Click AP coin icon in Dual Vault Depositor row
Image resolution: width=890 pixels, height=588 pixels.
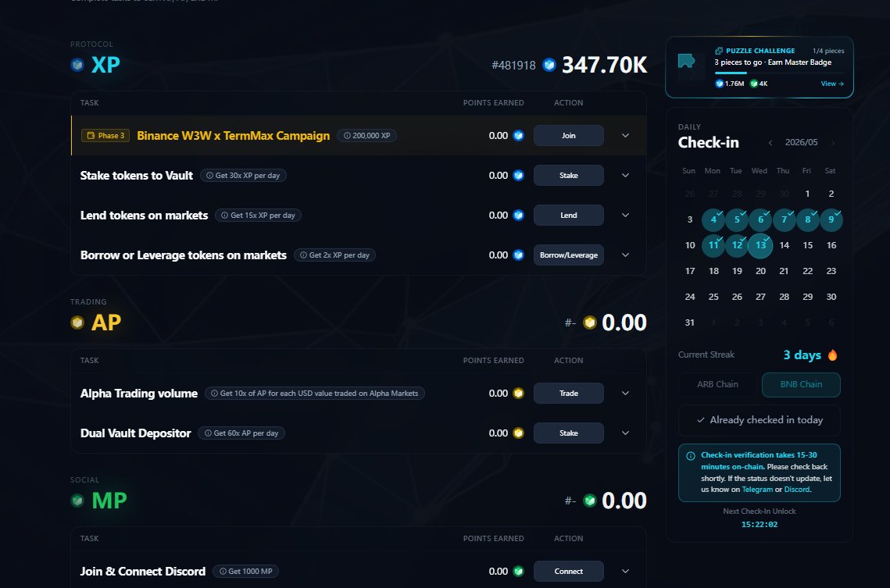(x=518, y=433)
